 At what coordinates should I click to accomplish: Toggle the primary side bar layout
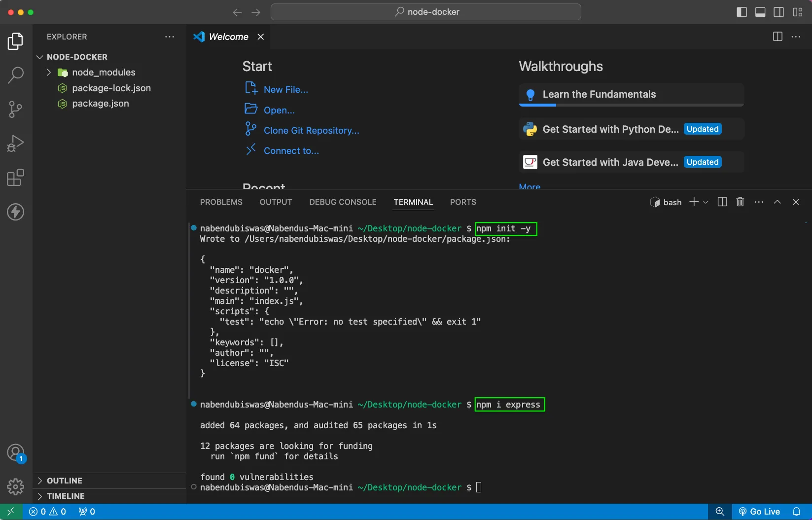point(741,12)
